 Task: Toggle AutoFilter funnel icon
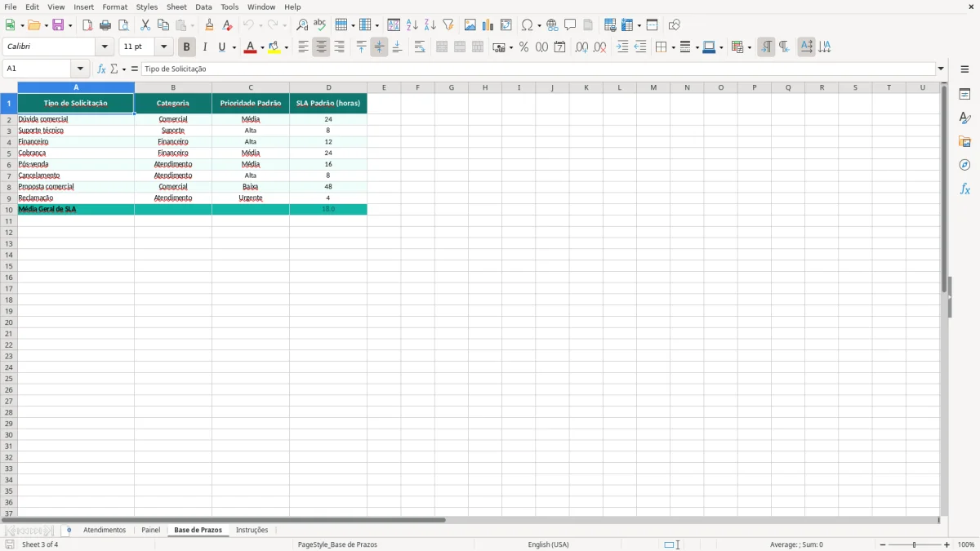pos(448,25)
